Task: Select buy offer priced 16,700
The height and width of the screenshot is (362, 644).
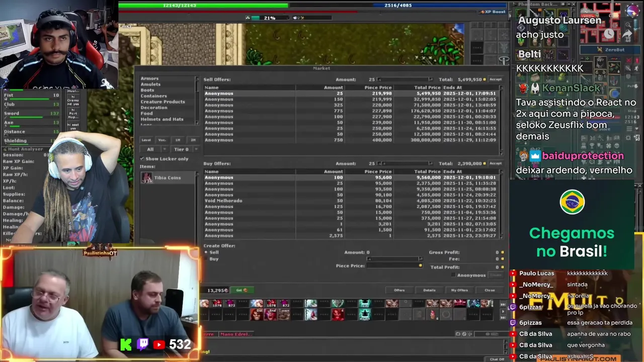Action: [x=351, y=207]
